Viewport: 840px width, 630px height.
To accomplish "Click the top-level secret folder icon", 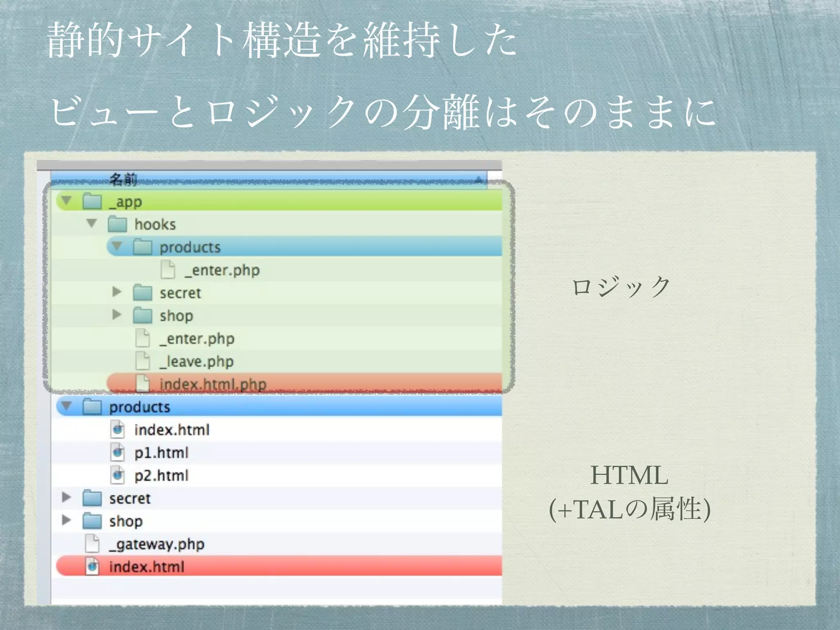I will pyautogui.click(x=92, y=498).
